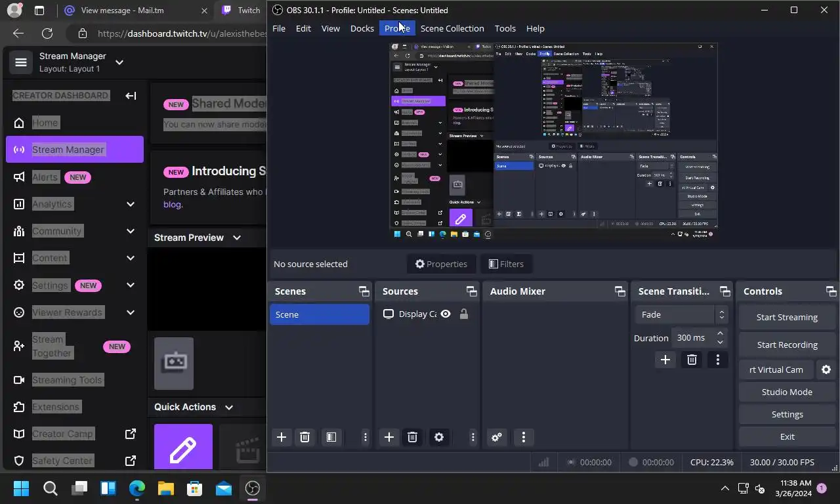Increase transition duration with up arrow
This screenshot has height=504, width=840.
click(720, 333)
